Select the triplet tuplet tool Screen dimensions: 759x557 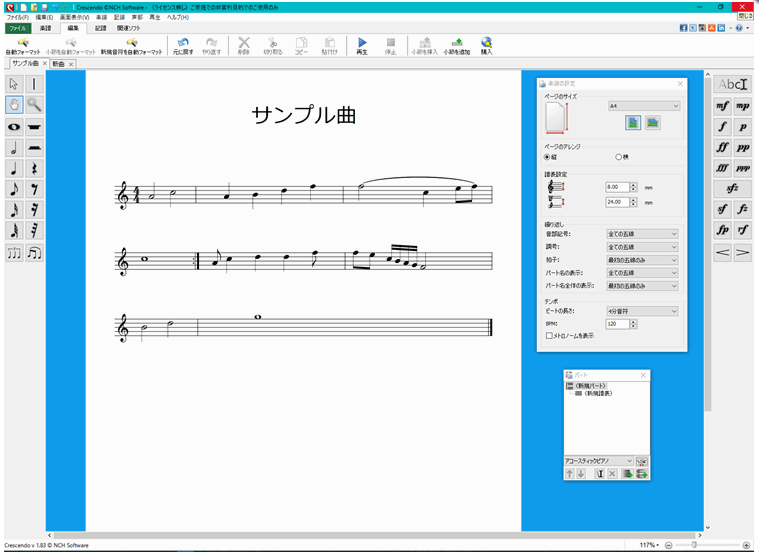[x=14, y=253]
